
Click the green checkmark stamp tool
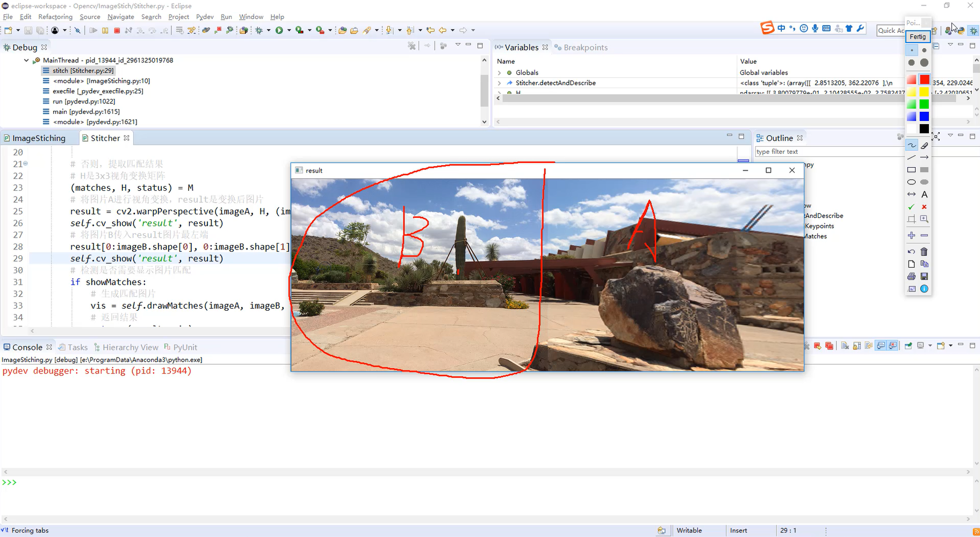point(912,207)
